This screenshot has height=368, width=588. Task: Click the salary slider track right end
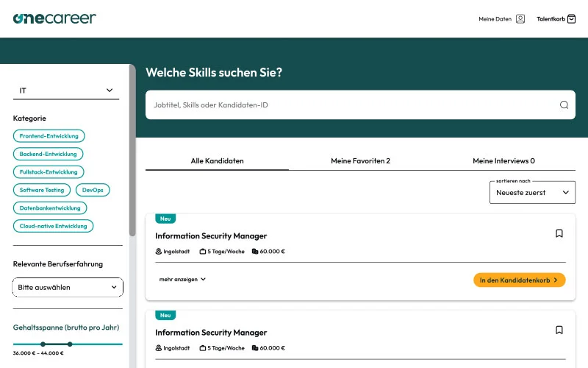pos(121,344)
